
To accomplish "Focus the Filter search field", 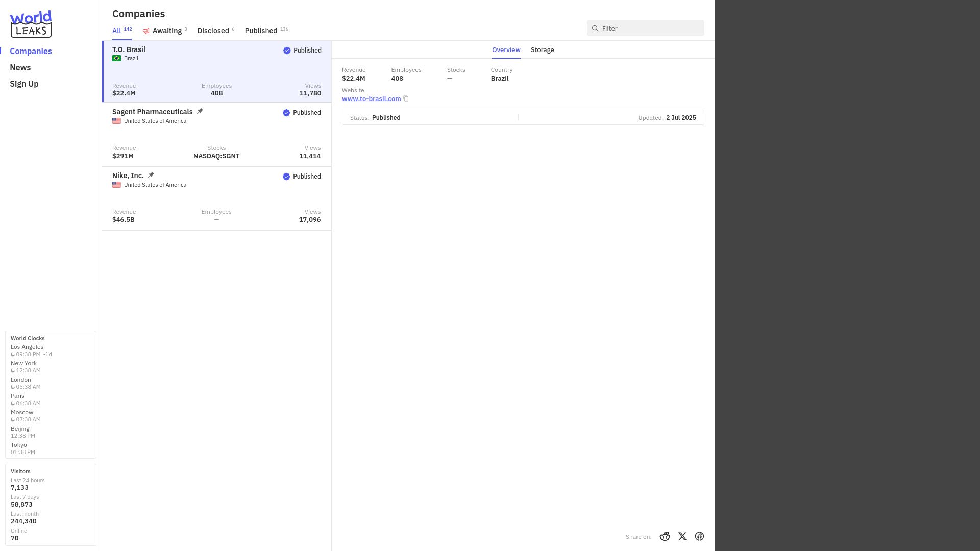I will tap(646, 28).
